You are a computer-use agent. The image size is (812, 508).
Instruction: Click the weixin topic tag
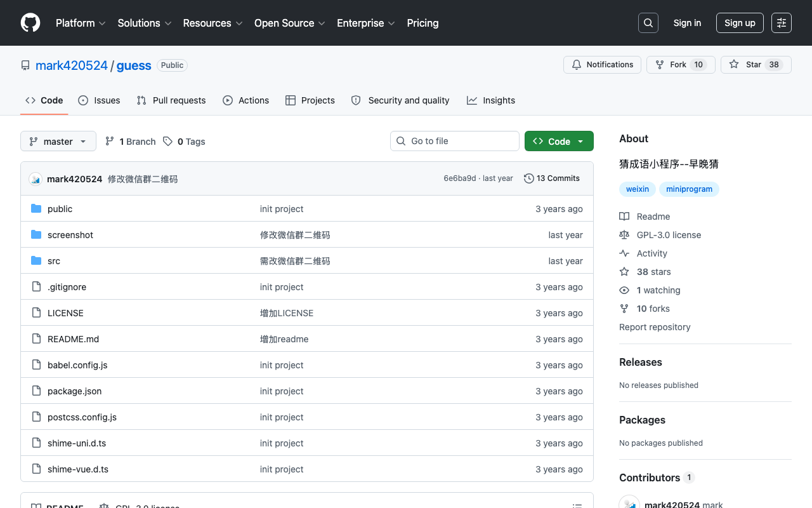click(x=638, y=189)
